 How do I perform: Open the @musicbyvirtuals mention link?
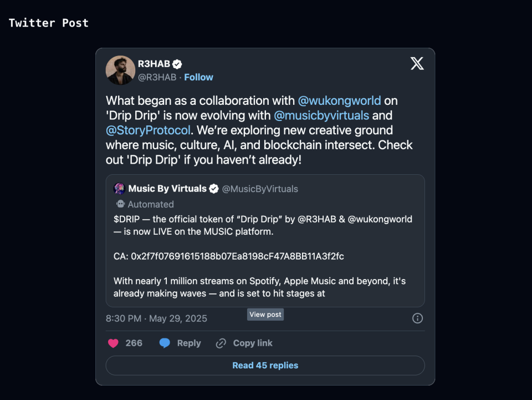[x=321, y=115]
